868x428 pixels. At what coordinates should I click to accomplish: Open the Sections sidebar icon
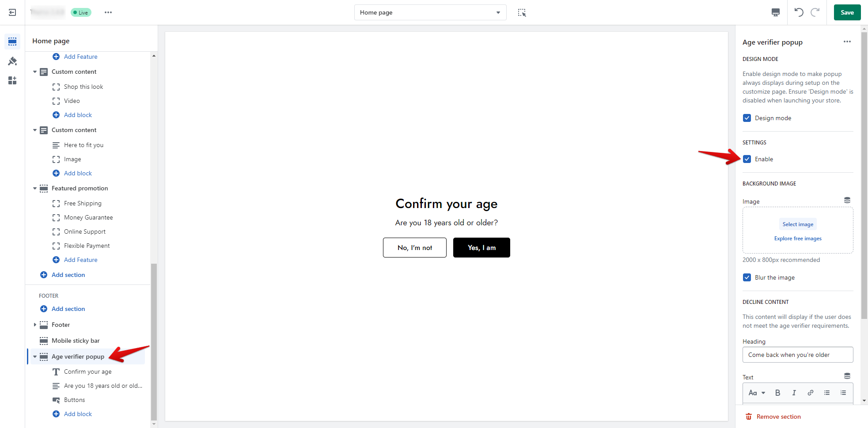12,42
